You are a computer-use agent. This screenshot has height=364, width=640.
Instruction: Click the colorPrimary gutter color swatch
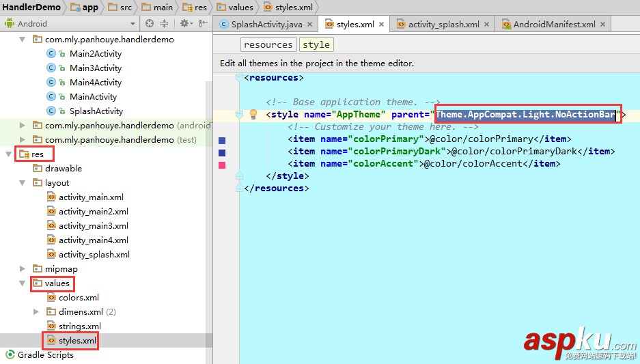(x=222, y=141)
